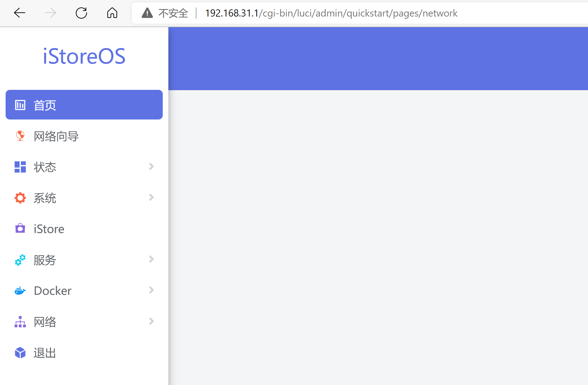Click 退出 to log out
Viewport: 588px width, 385px height.
pos(44,353)
